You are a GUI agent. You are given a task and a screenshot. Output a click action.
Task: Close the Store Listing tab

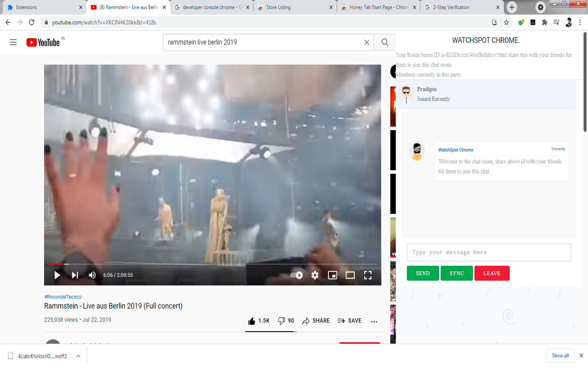pyautogui.click(x=331, y=7)
